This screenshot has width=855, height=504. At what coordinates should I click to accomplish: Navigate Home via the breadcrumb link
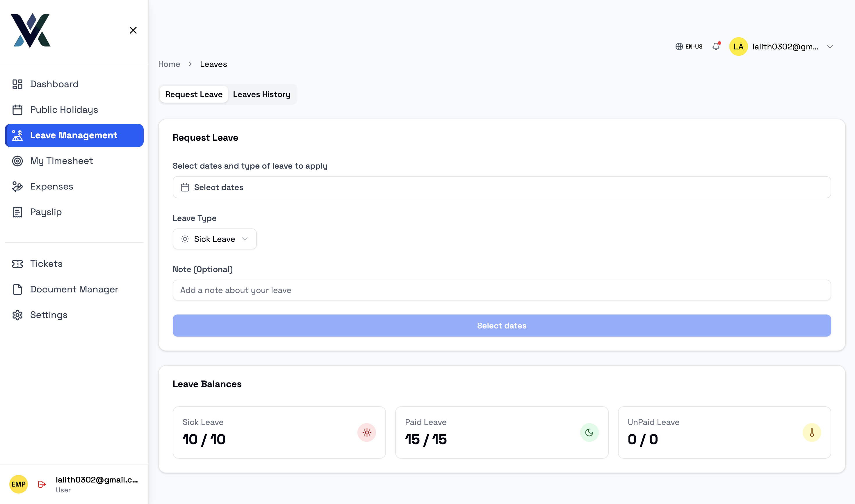click(169, 64)
